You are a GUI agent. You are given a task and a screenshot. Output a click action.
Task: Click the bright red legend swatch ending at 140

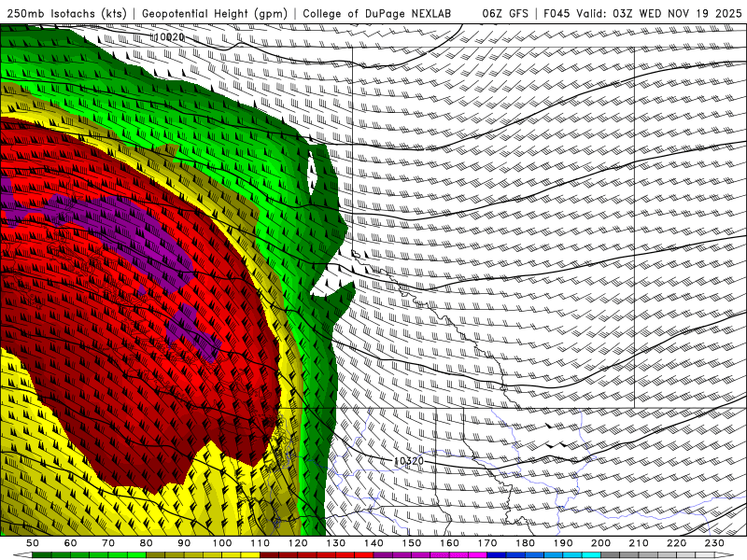(x=364, y=555)
